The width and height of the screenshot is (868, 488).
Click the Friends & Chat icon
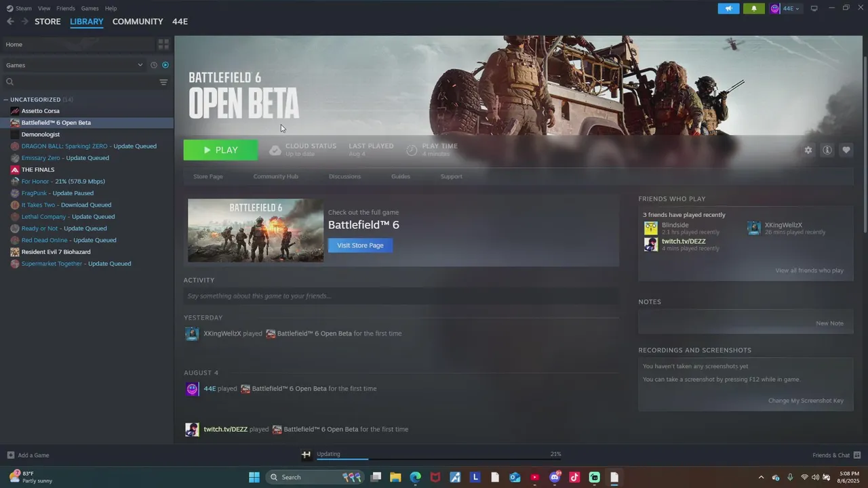(x=857, y=455)
